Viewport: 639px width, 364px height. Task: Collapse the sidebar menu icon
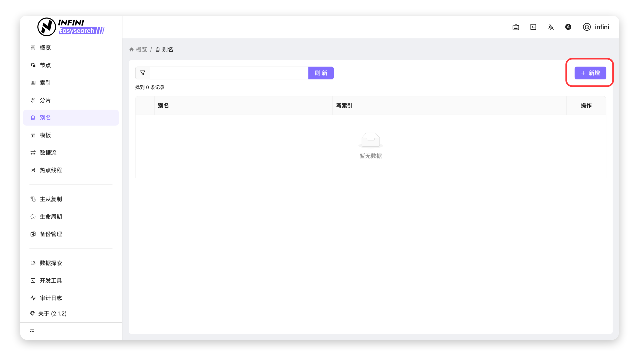[x=32, y=331]
